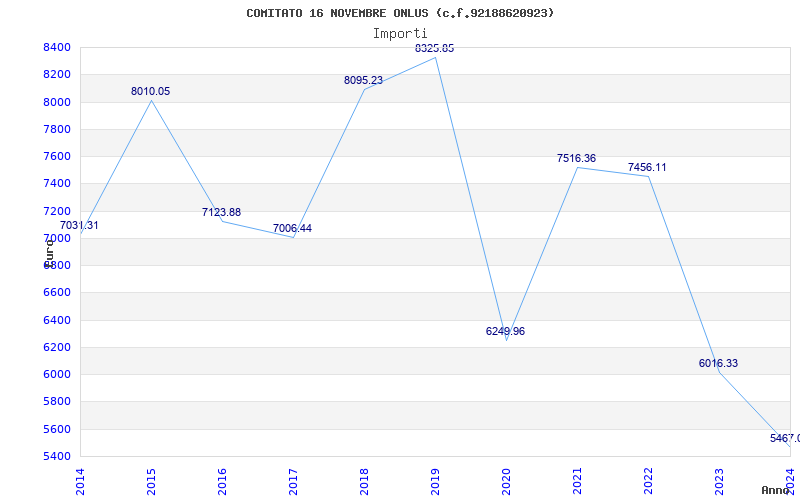Select the 7456.11 value label
The height and width of the screenshot is (500, 800).
point(647,167)
